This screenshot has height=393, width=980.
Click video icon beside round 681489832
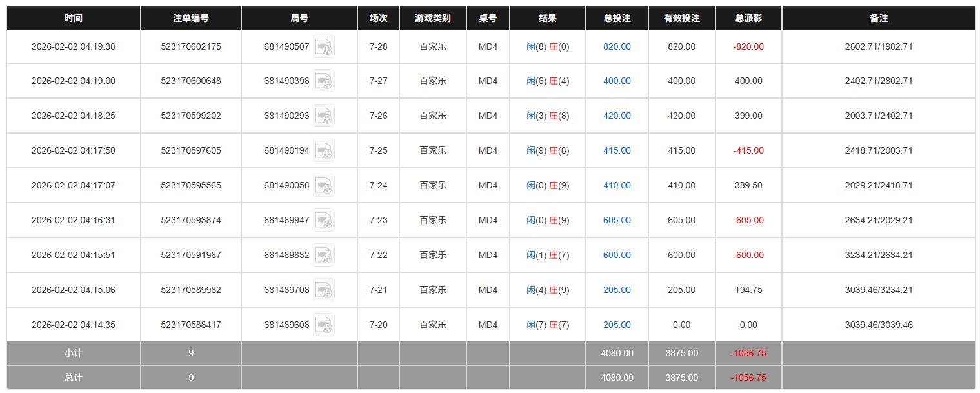tap(323, 256)
